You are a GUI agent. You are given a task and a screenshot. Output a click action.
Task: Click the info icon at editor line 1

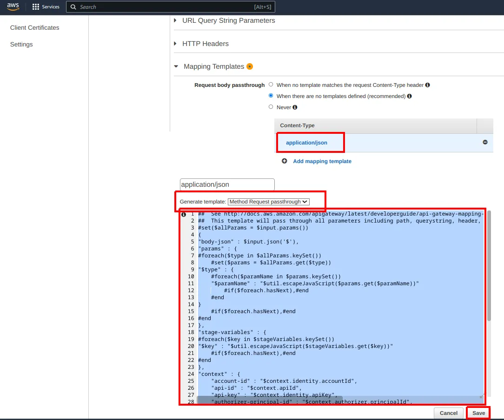coord(184,214)
